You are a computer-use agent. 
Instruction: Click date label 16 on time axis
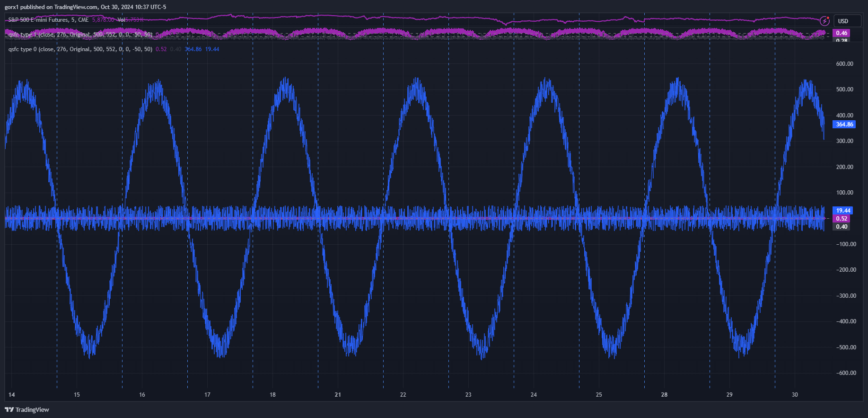click(142, 395)
